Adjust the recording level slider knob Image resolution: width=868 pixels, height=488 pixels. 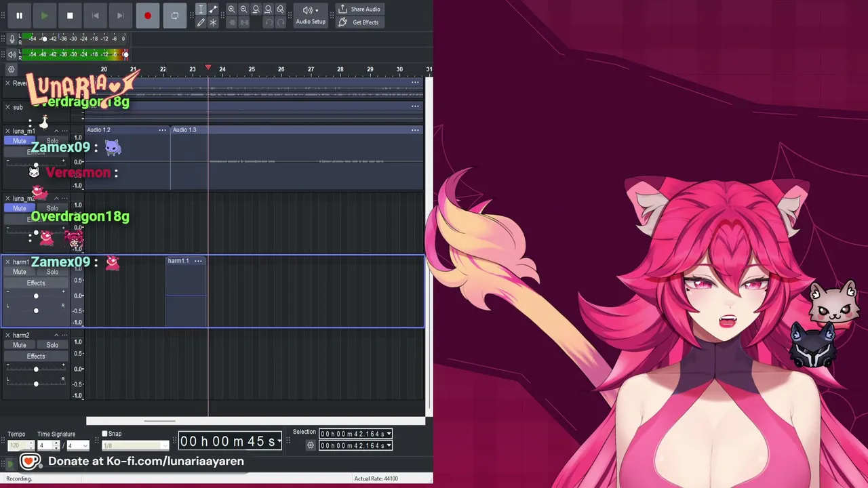[x=44, y=39]
